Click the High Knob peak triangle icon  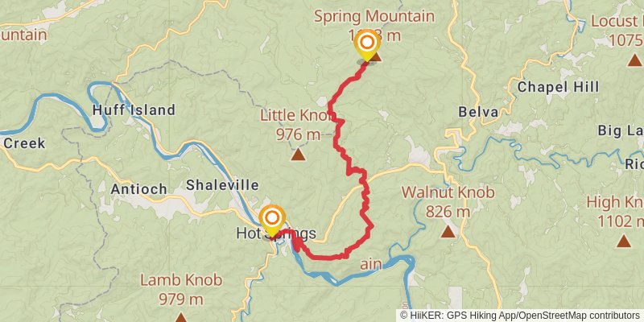coord(623,241)
